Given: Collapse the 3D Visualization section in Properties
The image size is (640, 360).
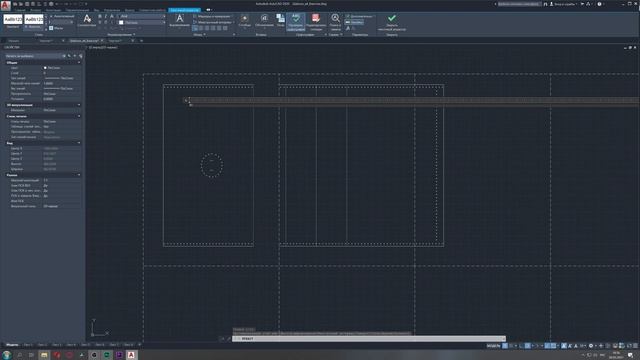Looking at the screenshot, I should click(79, 105).
